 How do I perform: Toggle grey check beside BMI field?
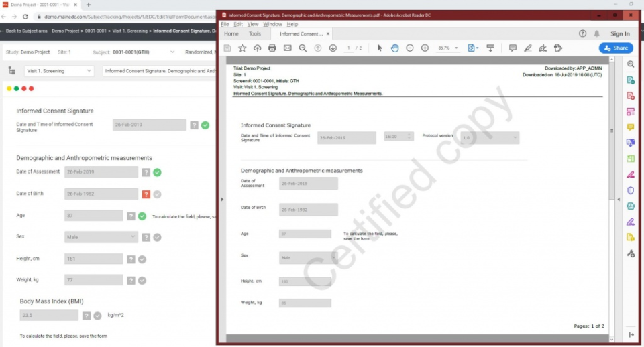(x=97, y=316)
